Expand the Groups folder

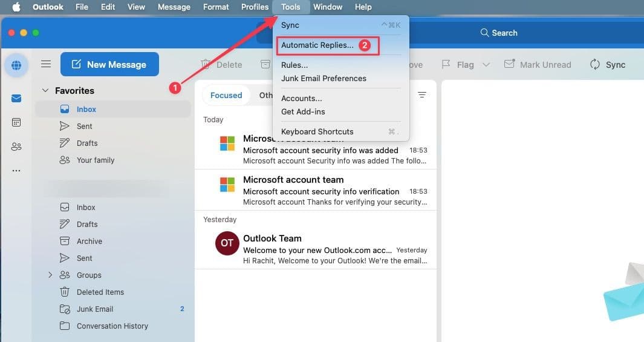coord(50,275)
